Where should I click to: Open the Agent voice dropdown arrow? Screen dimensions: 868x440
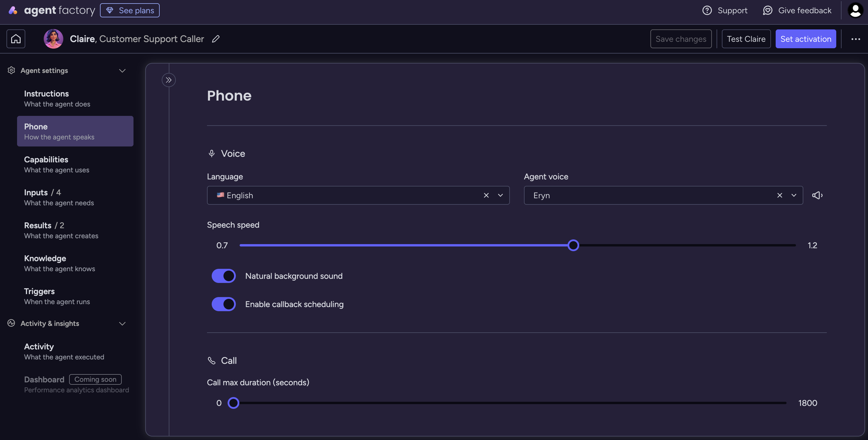coord(794,195)
